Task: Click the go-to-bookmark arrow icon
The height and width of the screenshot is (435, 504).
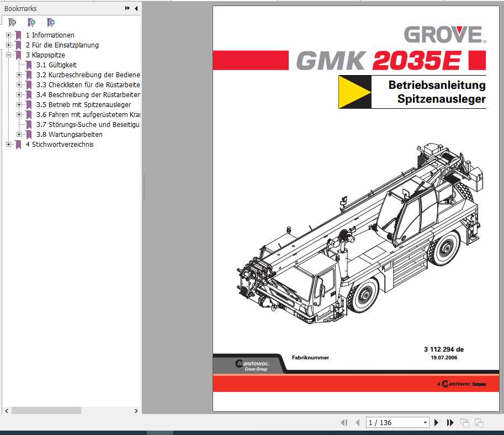Action: [x=51, y=23]
